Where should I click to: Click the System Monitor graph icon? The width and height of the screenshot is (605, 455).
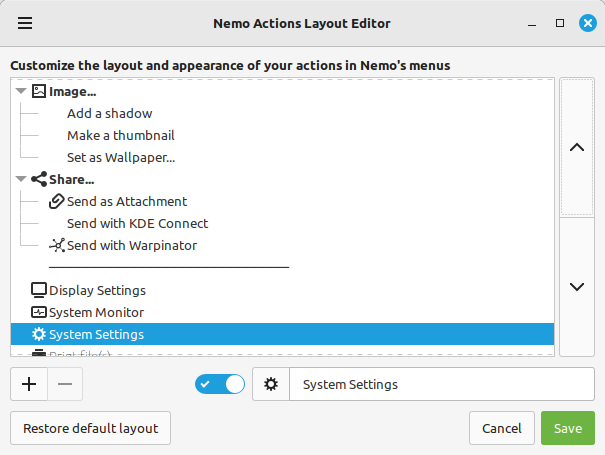click(x=39, y=313)
